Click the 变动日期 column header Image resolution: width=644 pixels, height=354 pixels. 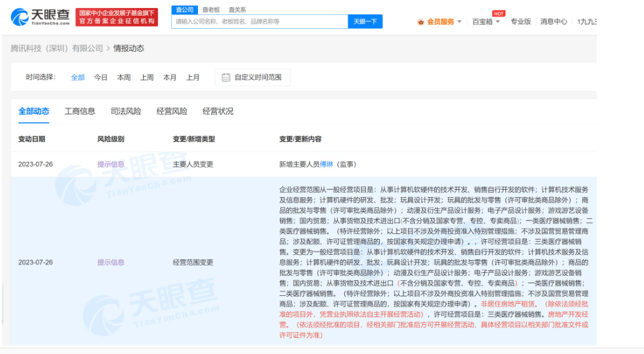[x=32, y=140]
